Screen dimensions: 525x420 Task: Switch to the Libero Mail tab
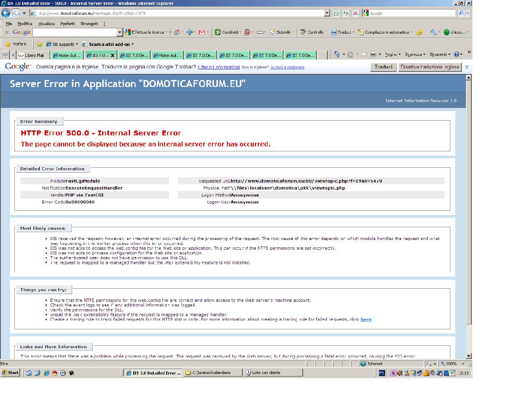[33, 55]
